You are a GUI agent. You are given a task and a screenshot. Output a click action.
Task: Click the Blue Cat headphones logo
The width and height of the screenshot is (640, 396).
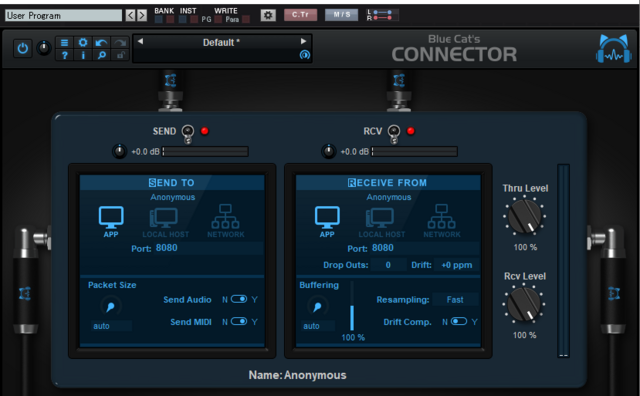[x=613, y=49]
